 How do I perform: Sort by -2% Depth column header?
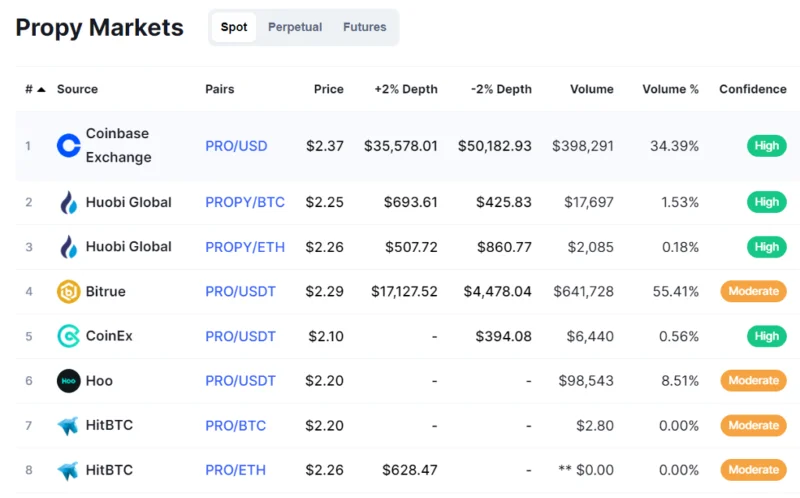(501, 89)
